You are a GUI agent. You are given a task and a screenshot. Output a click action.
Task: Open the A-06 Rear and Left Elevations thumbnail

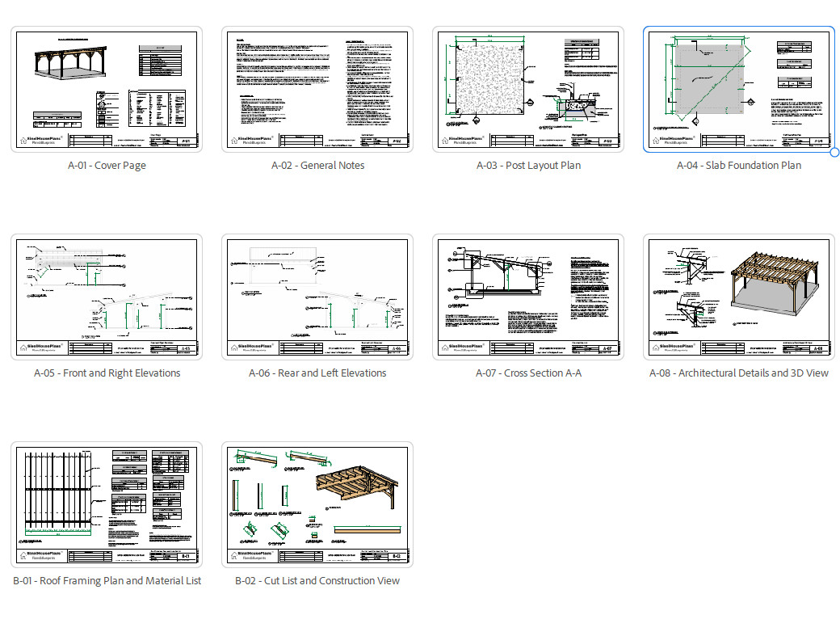(x=317, y=297)
